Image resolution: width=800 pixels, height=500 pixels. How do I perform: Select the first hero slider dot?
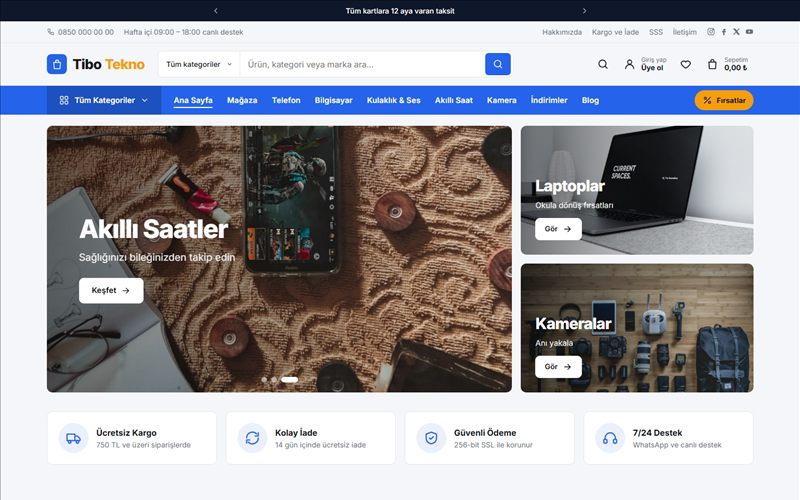coord(264,380)
